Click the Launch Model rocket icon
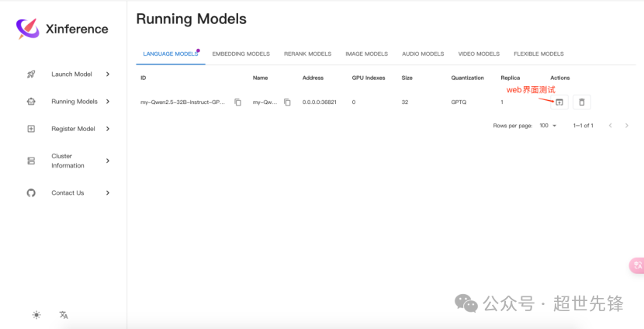 pos(31,74)
